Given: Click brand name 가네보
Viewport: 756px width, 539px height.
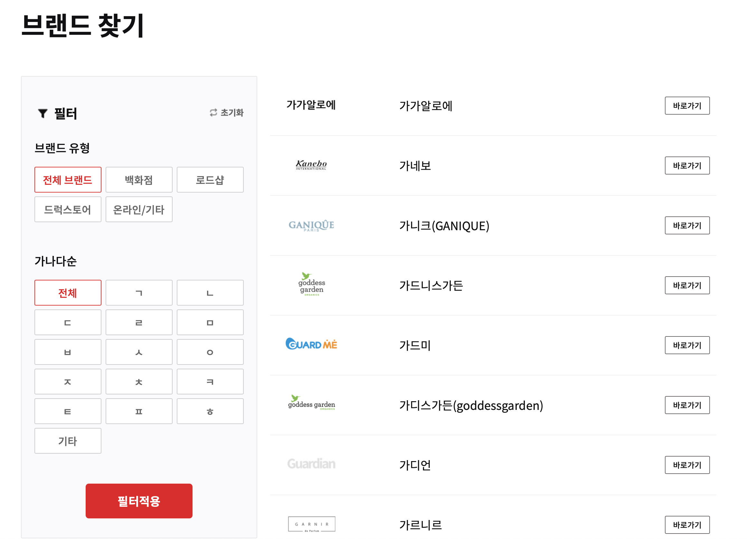Looking at the screenshot, I should (x=415, y=165).
